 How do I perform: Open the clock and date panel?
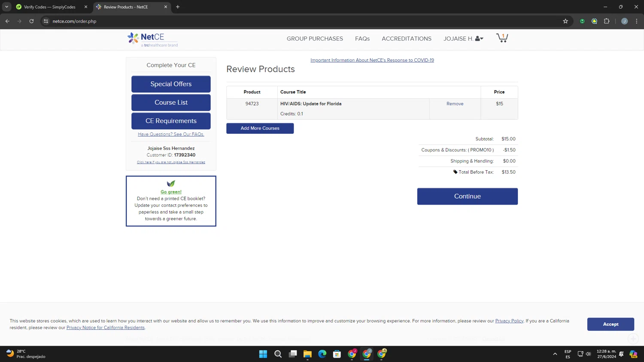[x=606, y=354]
